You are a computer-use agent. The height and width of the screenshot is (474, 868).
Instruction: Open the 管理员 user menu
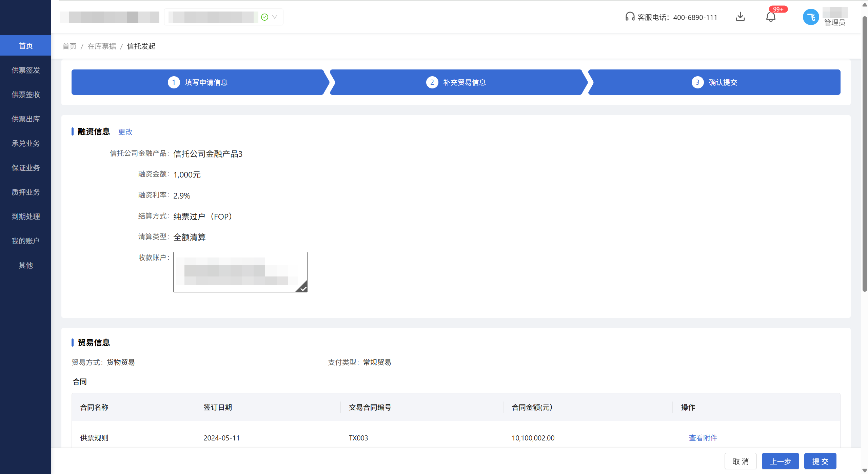click(x=834, y=22)
